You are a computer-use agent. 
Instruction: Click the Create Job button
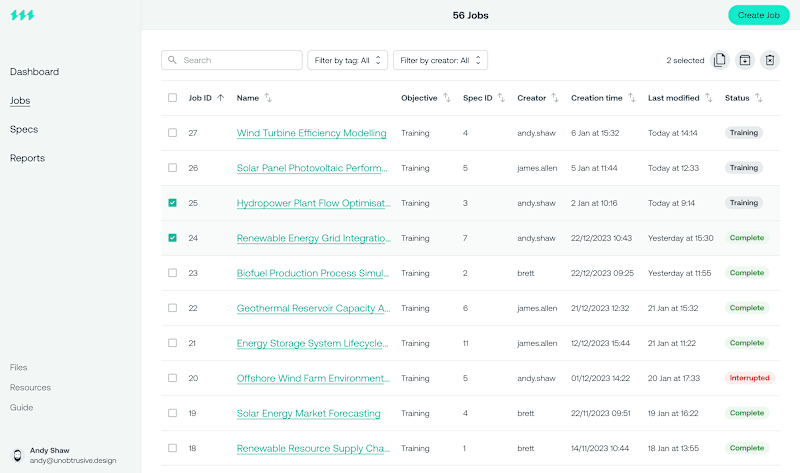tap(759, 15)
